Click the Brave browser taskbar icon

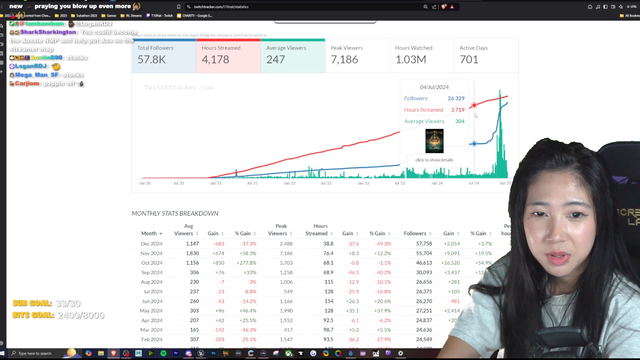(x=113, y=353)
